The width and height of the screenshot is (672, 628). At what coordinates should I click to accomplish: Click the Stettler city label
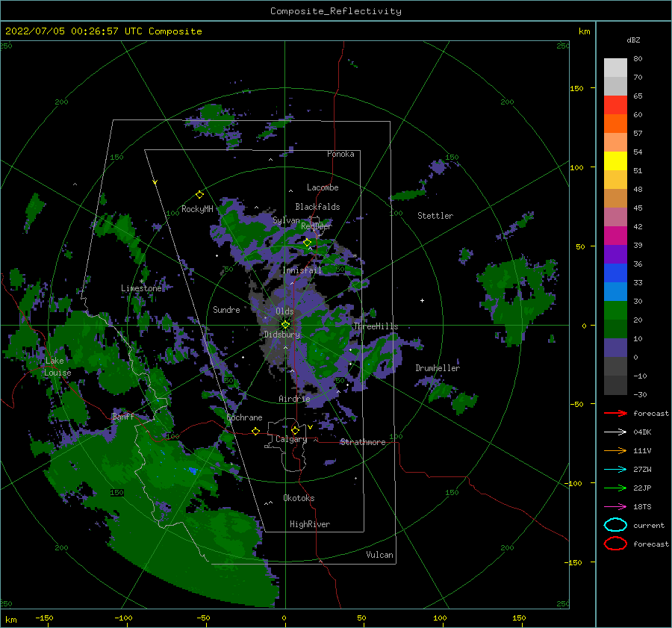(x=435, y=216)
